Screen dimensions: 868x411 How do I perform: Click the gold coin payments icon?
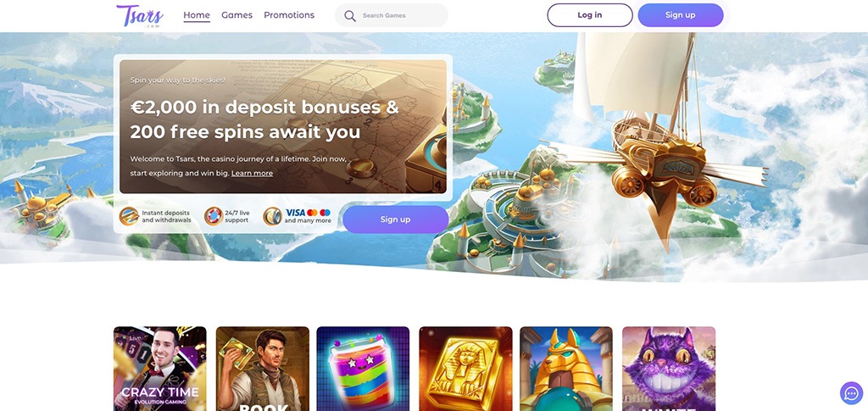[x=272, y=216]
